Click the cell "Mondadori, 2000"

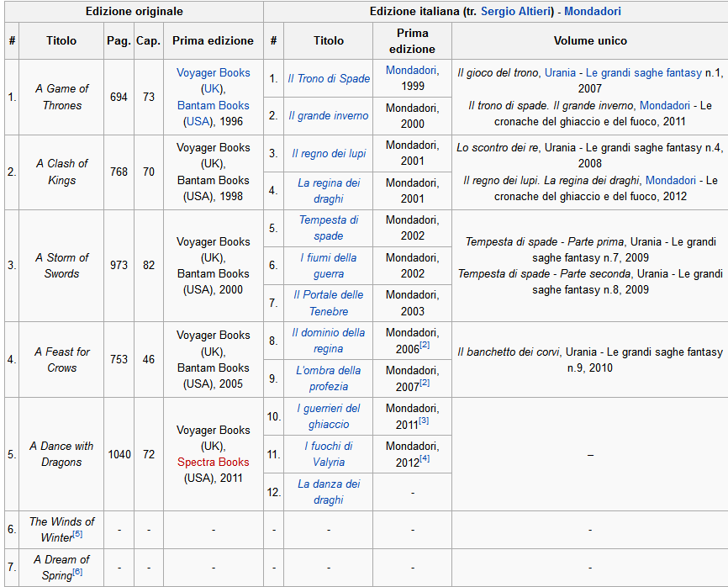point(412,116)
